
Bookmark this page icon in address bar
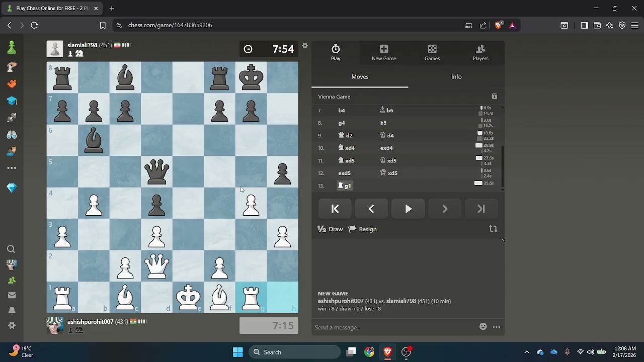tap(103, 25)
